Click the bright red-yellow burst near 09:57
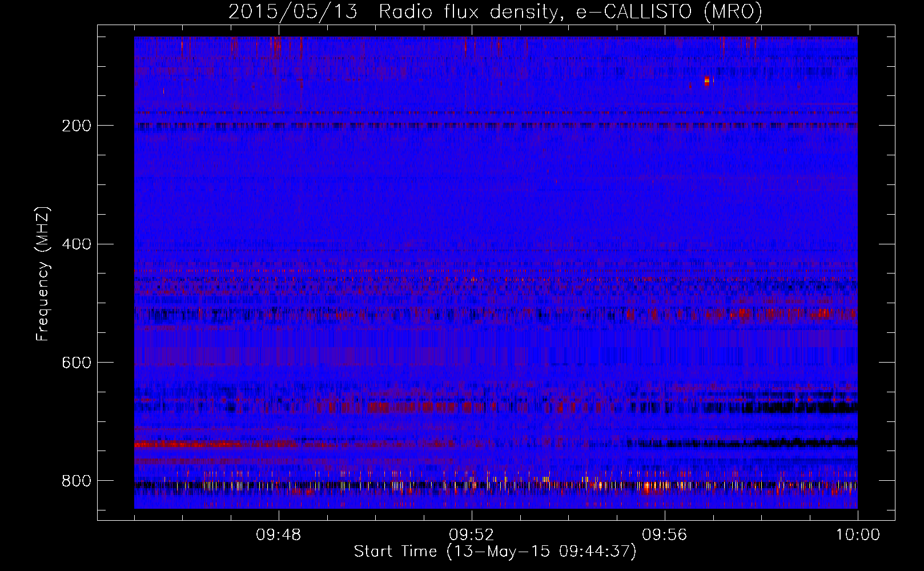Viewport: 924px width, 571px height. click(x=707, y=81)
